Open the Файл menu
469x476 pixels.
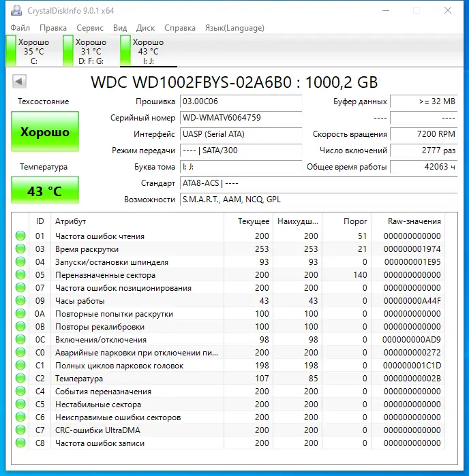pyautogui.click(x=20, y=28)
